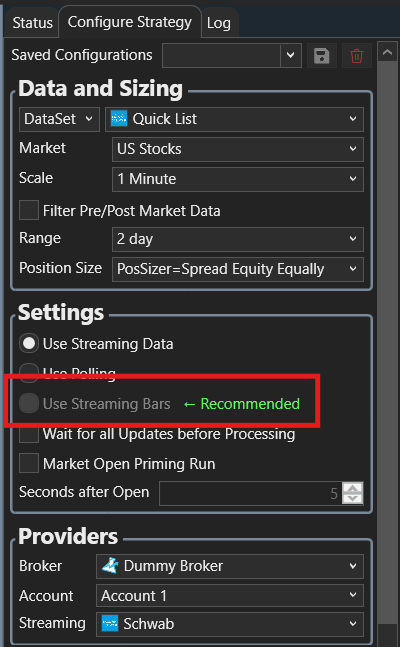Click the save configuration disk icon
This screenshot has width=400, height=647.
coord(322,55)
